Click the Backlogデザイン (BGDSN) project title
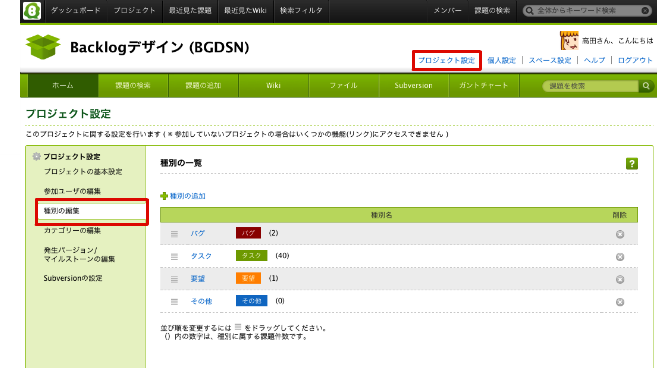 pyautogui.click(x=160, y=47)
